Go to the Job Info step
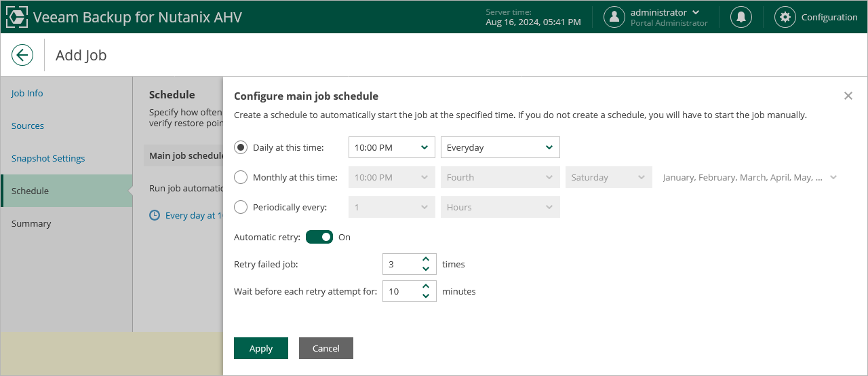The width and height of the screenshot is (868, 376). tap(27, 93)
